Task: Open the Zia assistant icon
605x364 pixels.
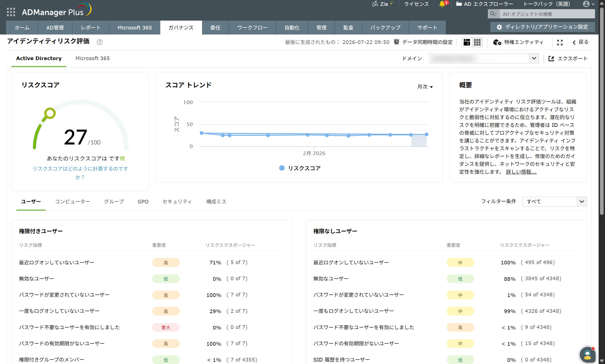Action: coord(375,4)
